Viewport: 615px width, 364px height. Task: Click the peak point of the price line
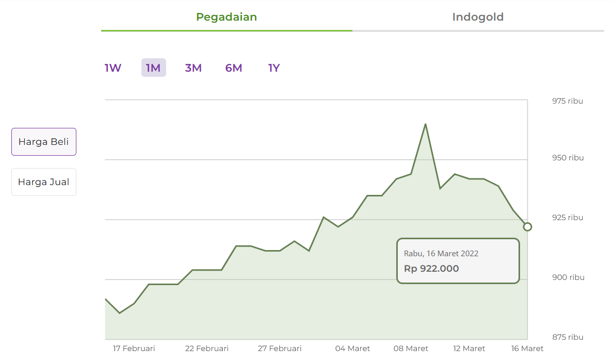(x=426, y=125)
